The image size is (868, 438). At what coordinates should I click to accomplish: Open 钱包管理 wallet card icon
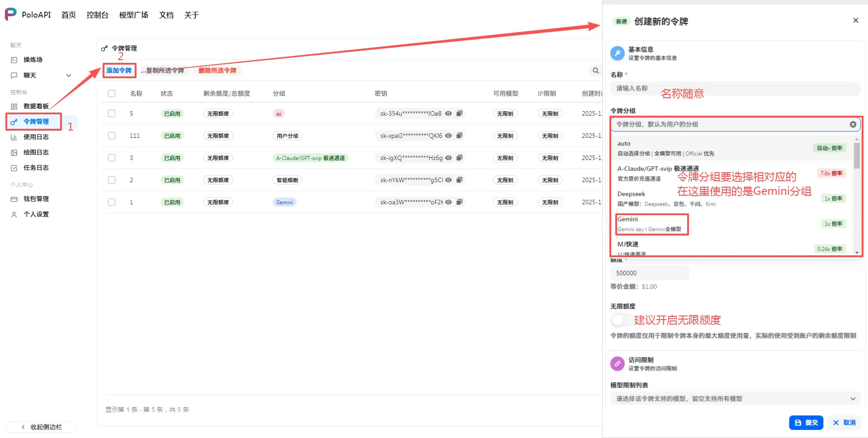click(x=14, y=199)
